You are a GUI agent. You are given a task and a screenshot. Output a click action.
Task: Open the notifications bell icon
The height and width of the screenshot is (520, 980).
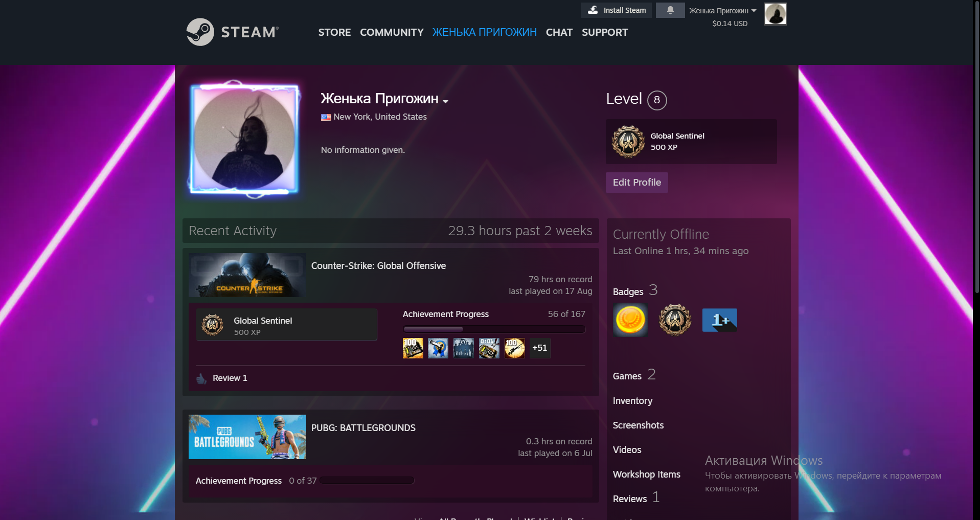(670, 10)
